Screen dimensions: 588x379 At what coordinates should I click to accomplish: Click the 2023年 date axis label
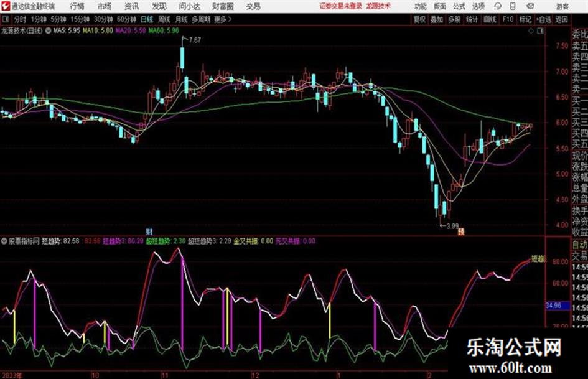(12, 375)
